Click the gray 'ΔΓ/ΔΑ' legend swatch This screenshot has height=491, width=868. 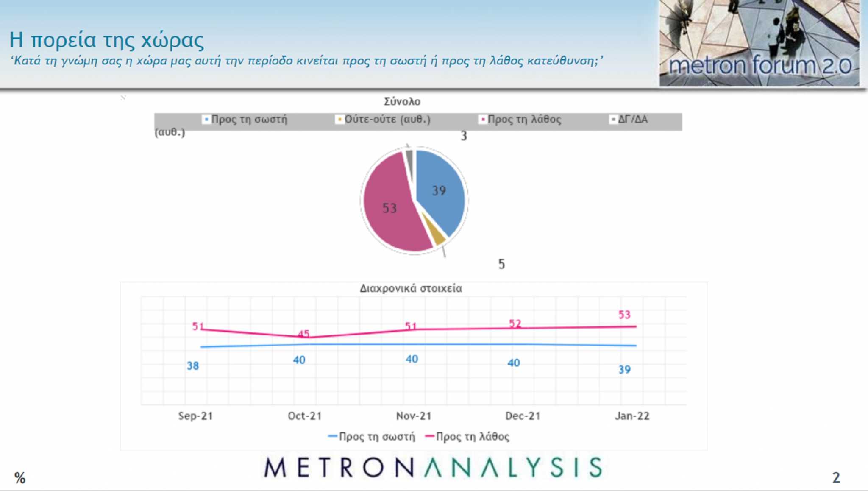[613, 120]
